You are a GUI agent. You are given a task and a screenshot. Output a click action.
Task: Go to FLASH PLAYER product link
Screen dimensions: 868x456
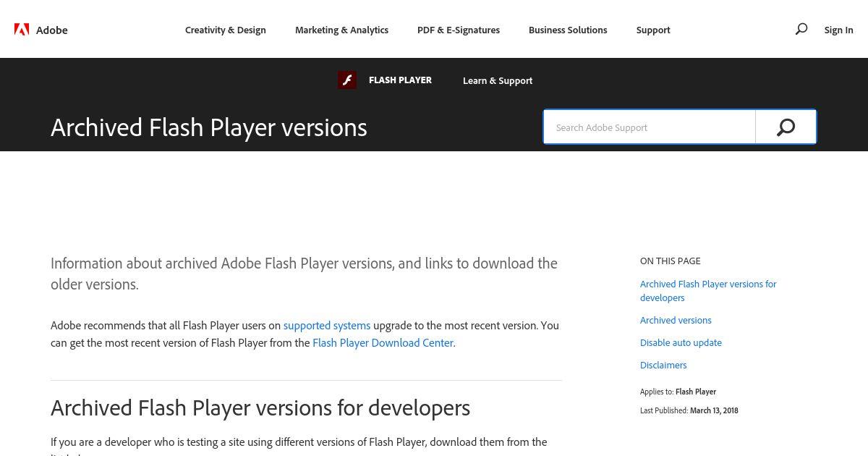400,80
